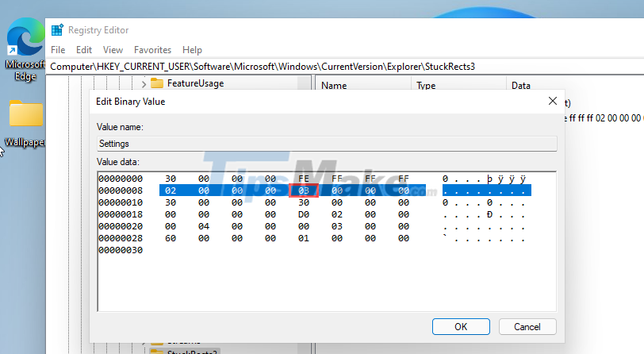Click the fifth byte 30 in row 00000010
644x354 pixels.
(x=304, y=202)
